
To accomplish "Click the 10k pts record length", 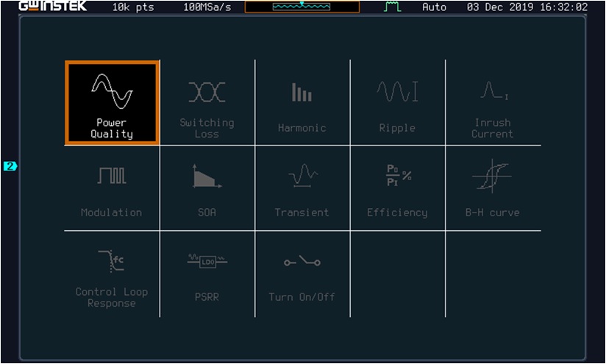I will click(x=133, y=7).
